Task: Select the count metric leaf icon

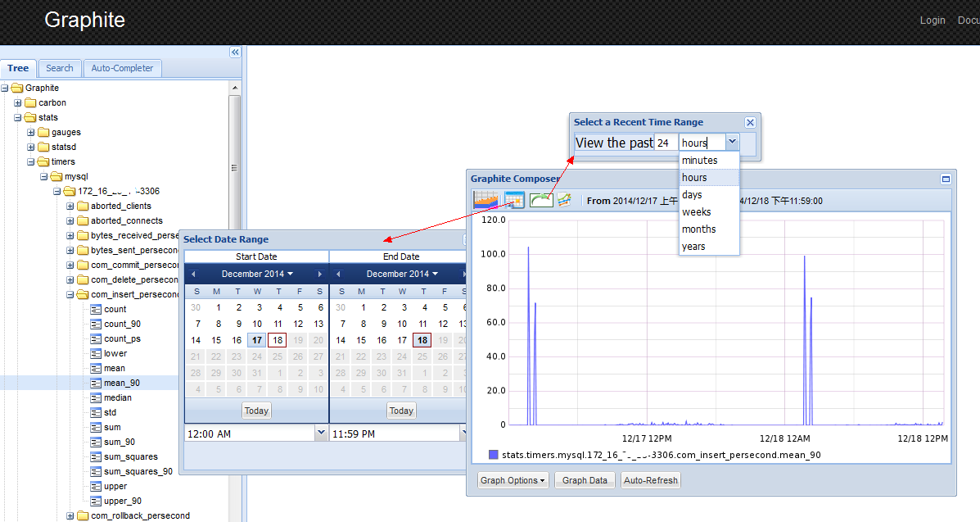Action: click(96, 309)
